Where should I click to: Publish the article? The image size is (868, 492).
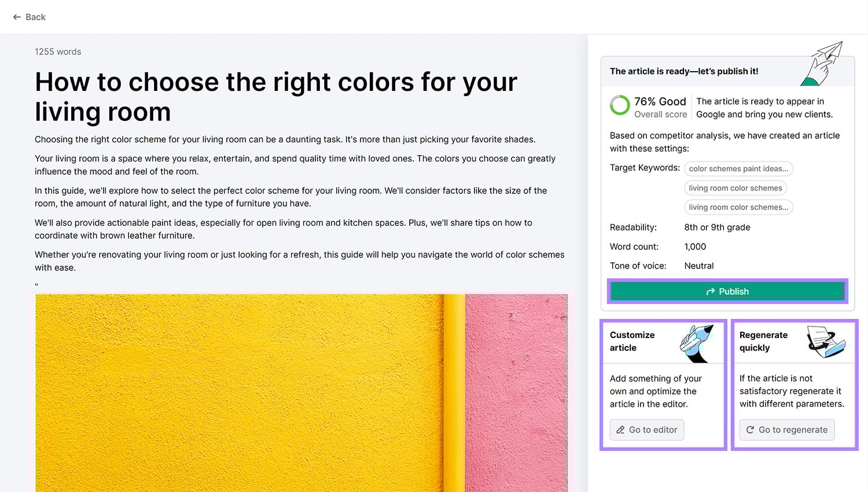727,291
